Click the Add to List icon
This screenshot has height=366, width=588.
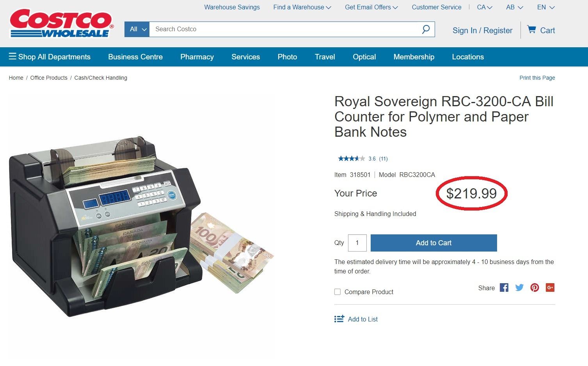coord(339,319)
